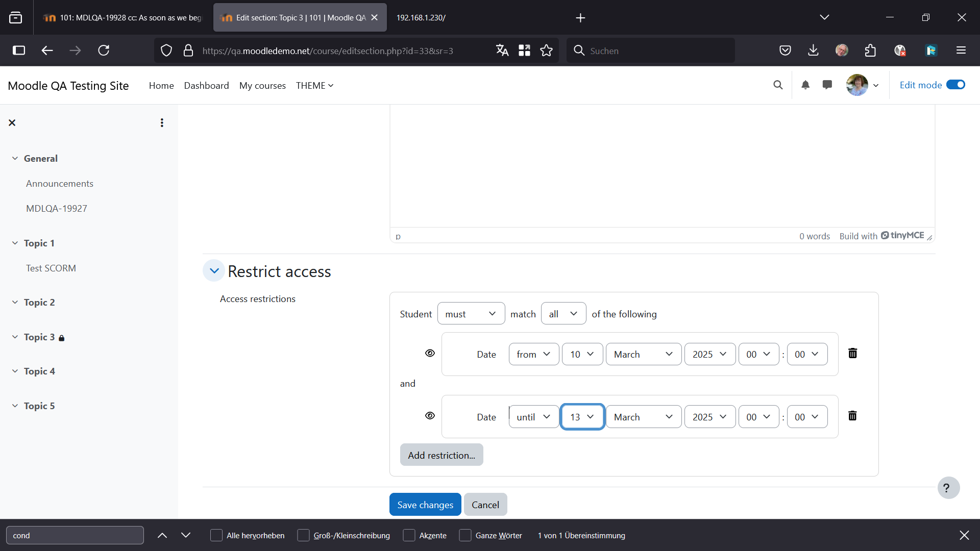Show site security shield information

click(166, 51)
